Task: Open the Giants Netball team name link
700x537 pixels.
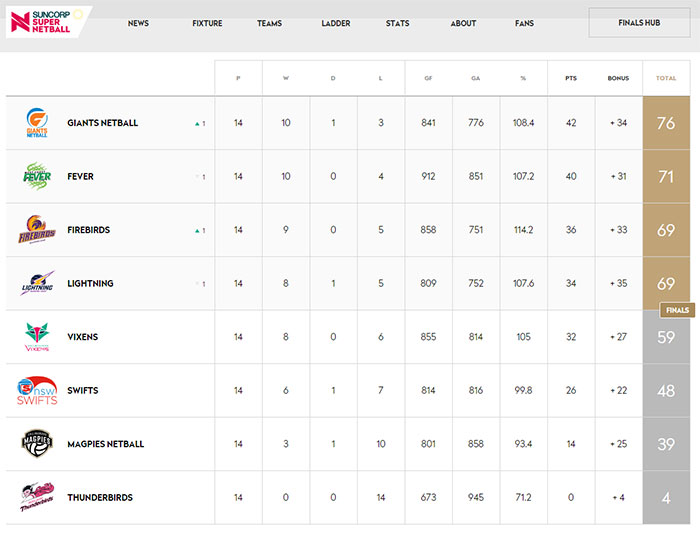Action: click(x=102, y=123)
